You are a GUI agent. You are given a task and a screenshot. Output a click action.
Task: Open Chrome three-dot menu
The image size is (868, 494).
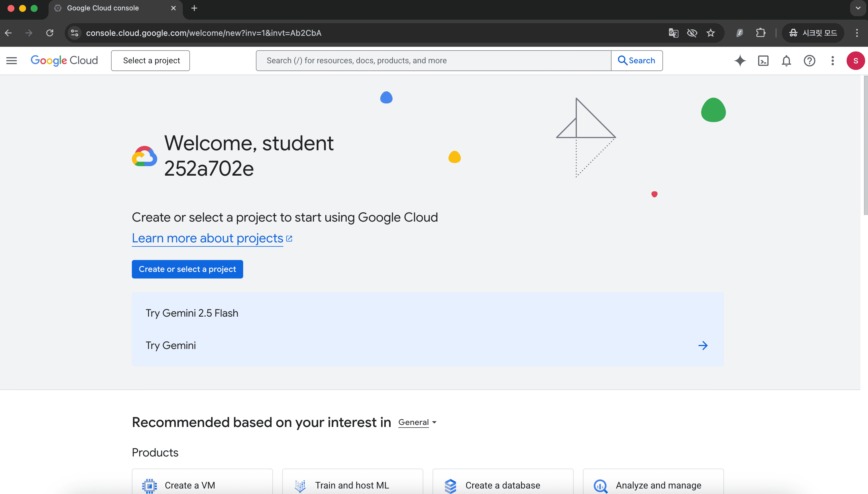(x=857, y=33)
